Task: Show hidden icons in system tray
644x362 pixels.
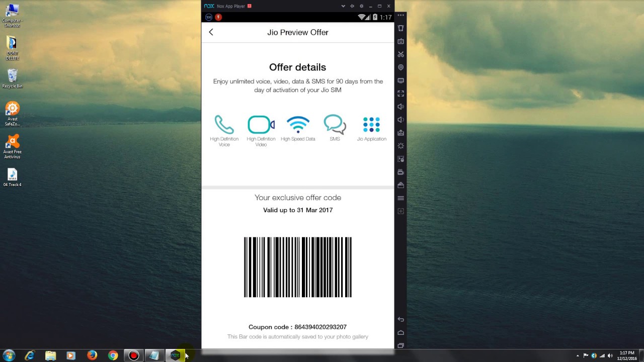Action: [x=578, y=355]
